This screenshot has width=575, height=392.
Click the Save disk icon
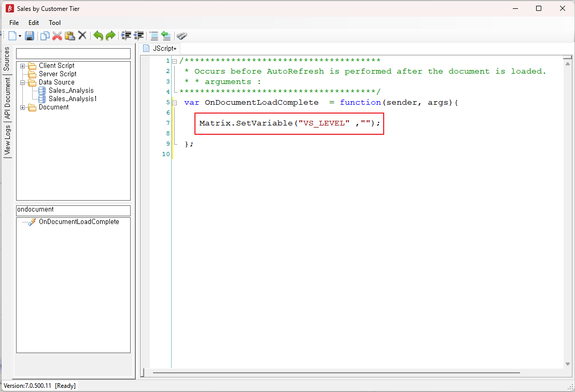coord(30,36)
